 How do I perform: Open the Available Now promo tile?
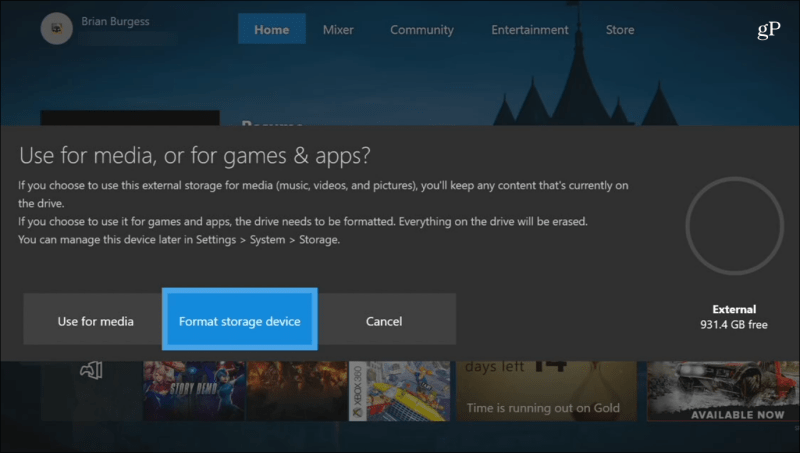pos(723,391)
